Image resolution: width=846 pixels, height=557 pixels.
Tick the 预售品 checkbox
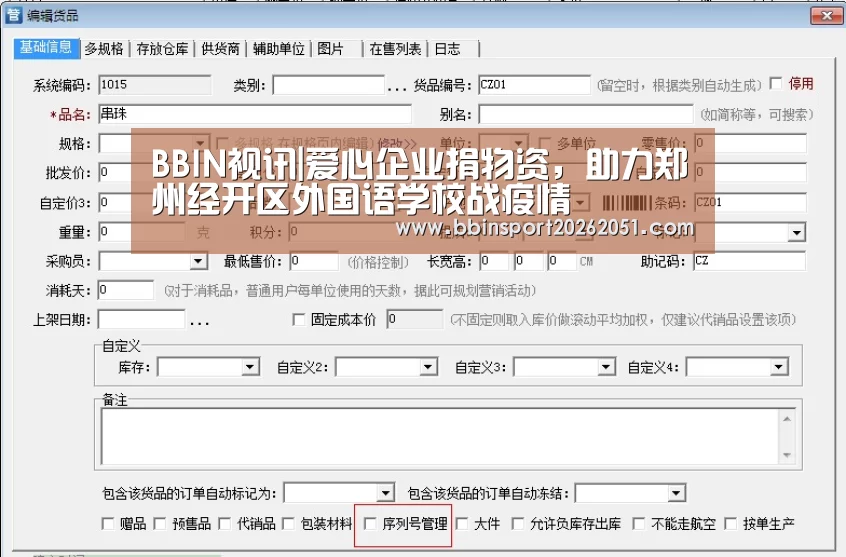(x=160, y=524)
